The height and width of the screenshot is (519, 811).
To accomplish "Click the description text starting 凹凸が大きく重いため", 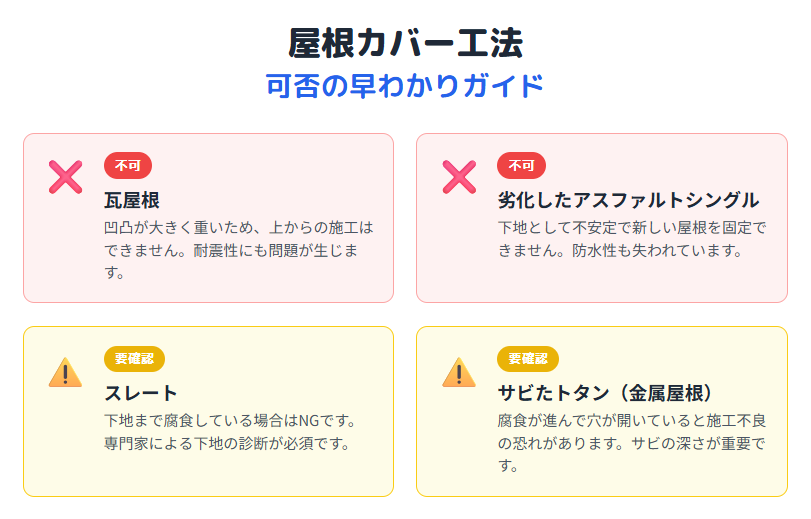I will (x=238, y=250).
